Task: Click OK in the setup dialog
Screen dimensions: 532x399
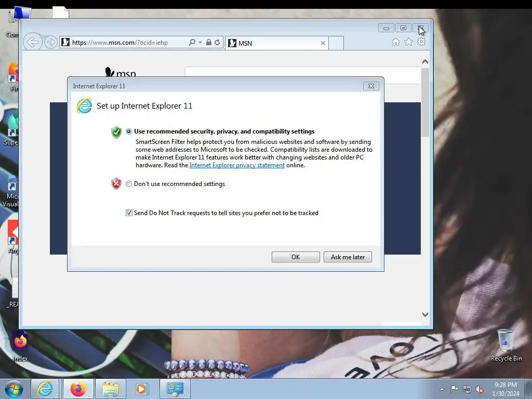Action: point(296,257)
